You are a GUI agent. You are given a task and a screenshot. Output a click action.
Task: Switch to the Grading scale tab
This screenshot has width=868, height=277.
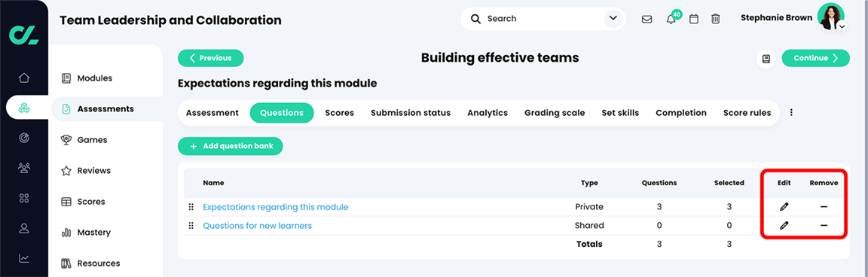(x=555, y=113)
